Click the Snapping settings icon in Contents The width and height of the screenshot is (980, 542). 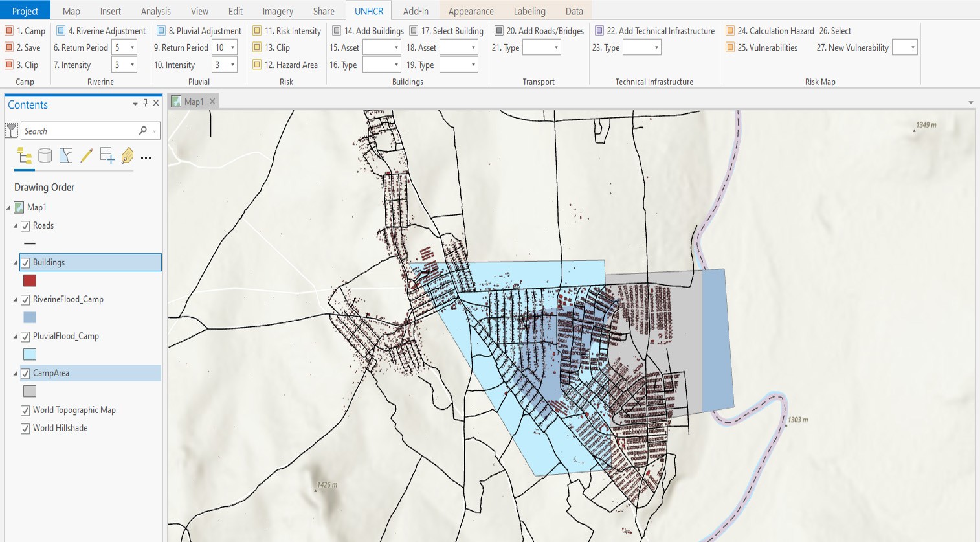tap(107, 155)
